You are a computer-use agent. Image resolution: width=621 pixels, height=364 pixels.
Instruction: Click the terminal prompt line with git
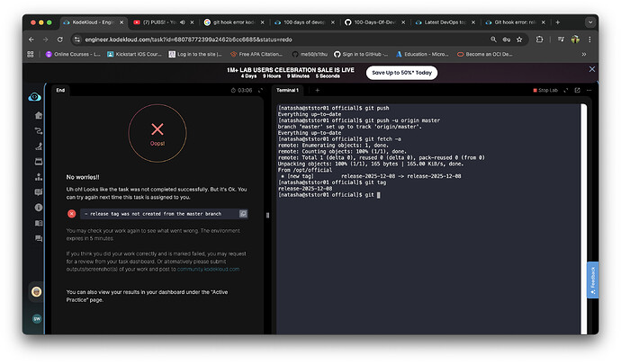(329, 195)
